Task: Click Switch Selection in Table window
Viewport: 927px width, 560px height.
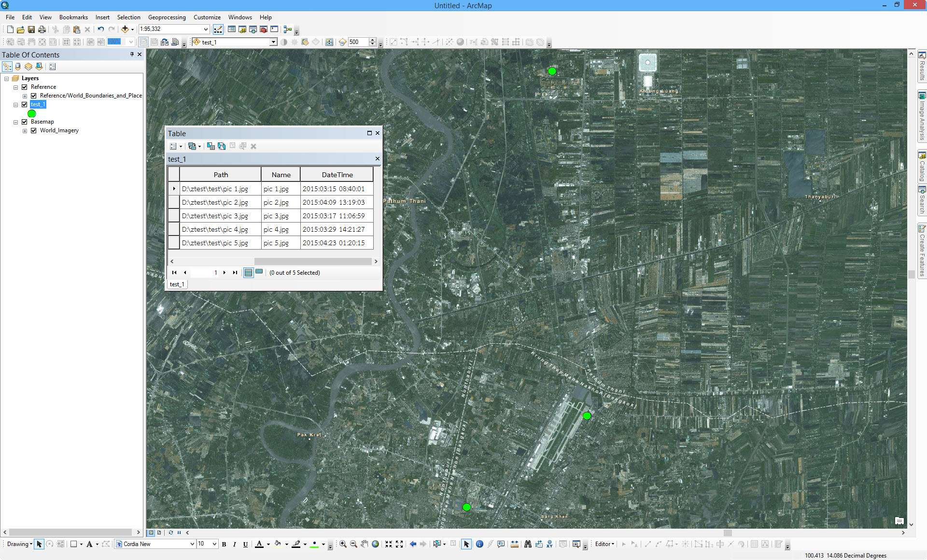Action: (222, 146)
